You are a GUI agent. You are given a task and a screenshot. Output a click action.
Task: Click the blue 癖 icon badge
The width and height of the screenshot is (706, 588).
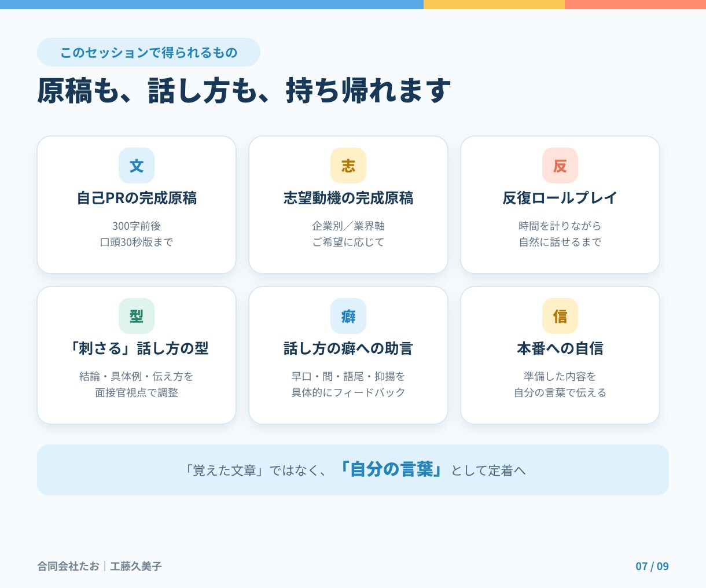[x=348, y=316]
